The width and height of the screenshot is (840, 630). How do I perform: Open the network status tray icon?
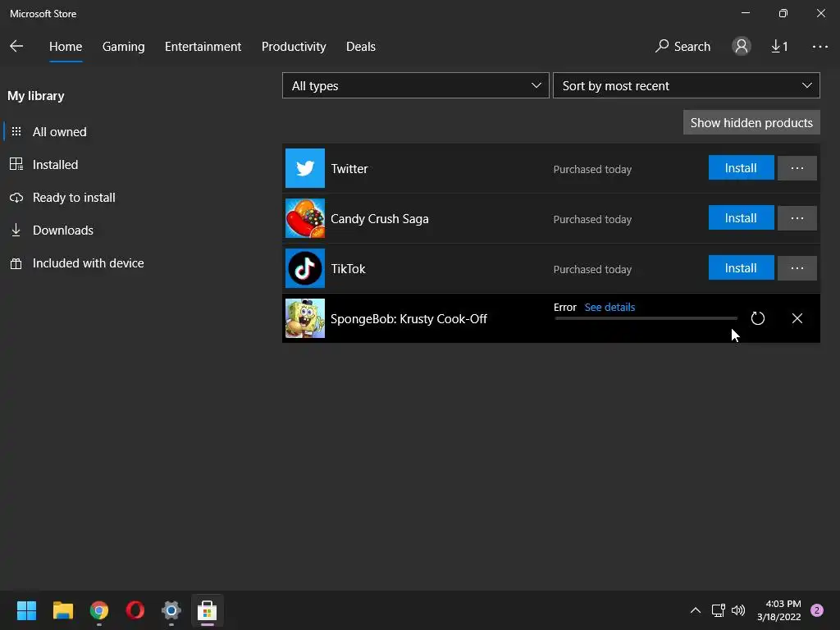click(718, 610)
